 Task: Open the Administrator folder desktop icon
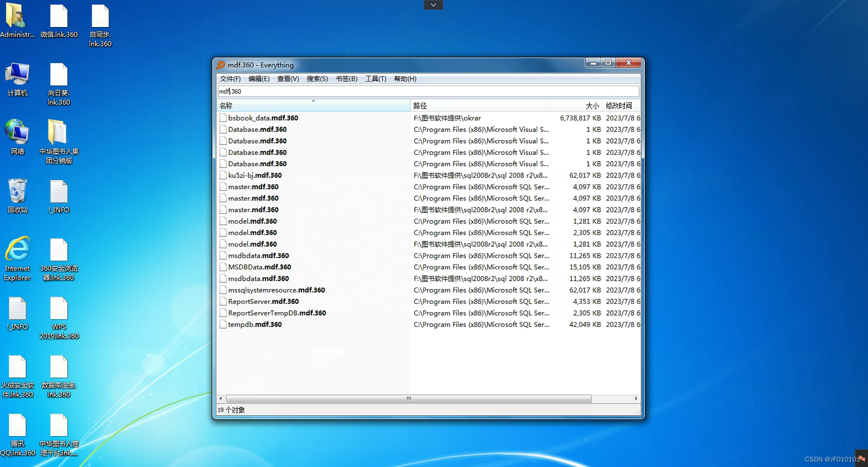[x=17, y=21]
